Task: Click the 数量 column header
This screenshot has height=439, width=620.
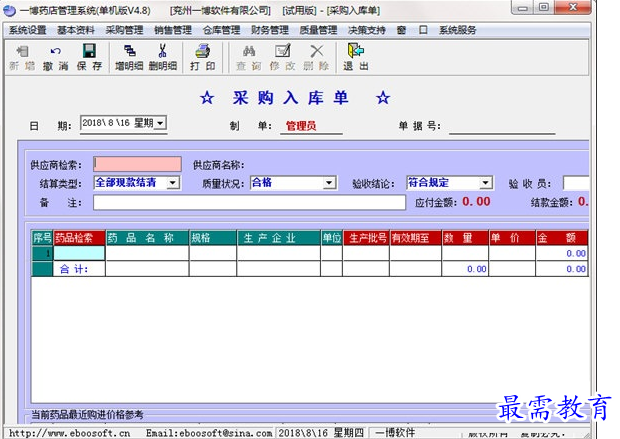Action: [x=465, y=238]
